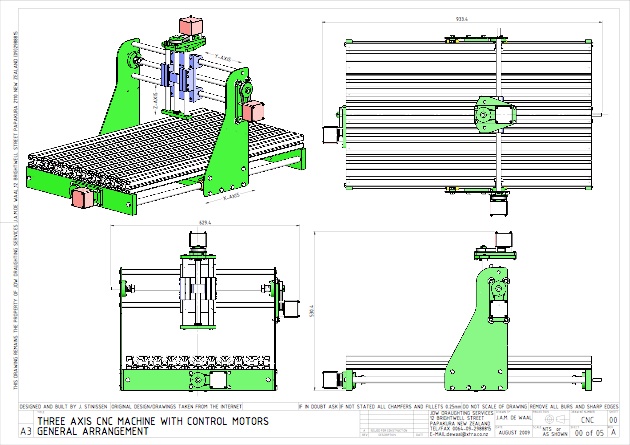Click the pink Y-axis motor on right gantry
630x445 pixels.
coord(252,107)
